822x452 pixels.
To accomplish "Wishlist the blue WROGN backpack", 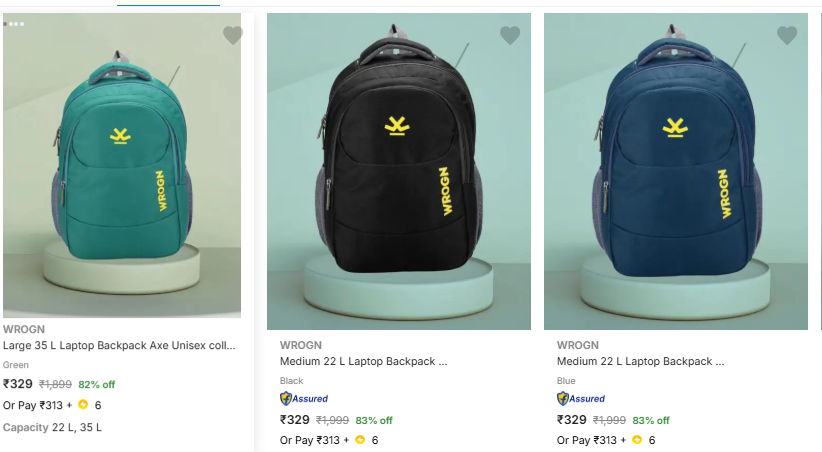I will tap(787, 36).
